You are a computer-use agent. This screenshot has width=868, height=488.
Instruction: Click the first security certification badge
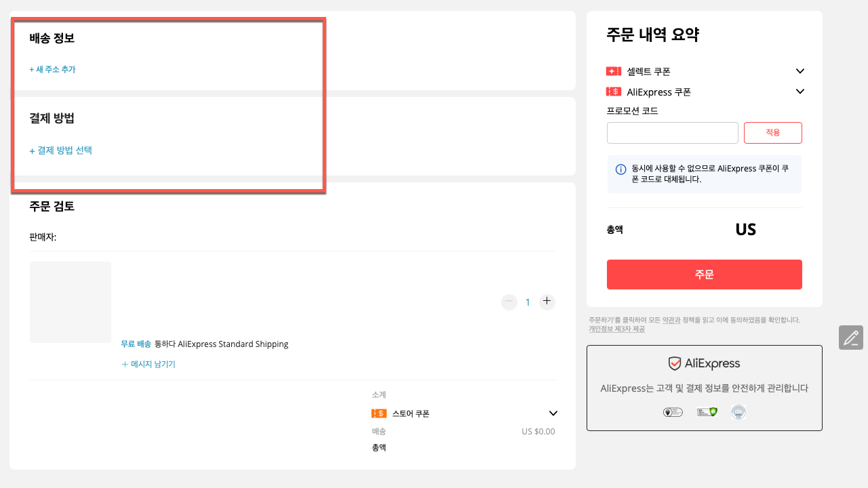click(673, 412)
